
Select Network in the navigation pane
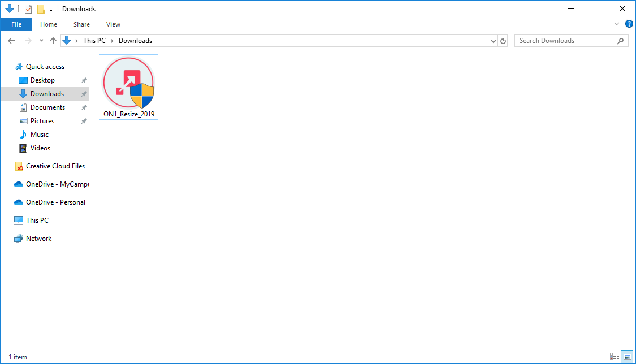38,239
